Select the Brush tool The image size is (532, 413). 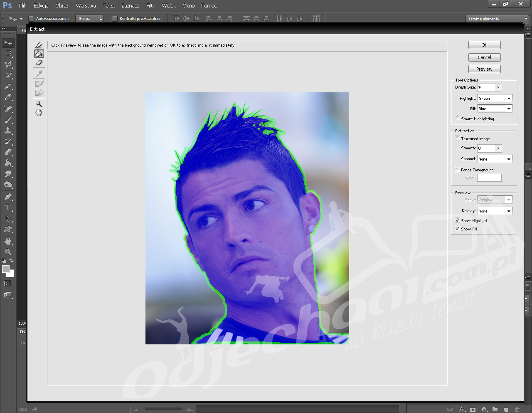(8, 120)
